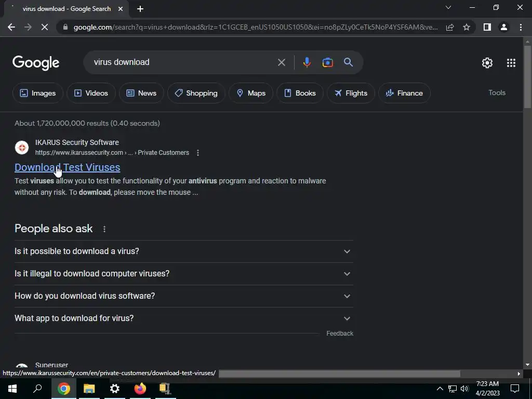Switch to the Videos filter
532x399 pixels.
click(x=91, y=93)
